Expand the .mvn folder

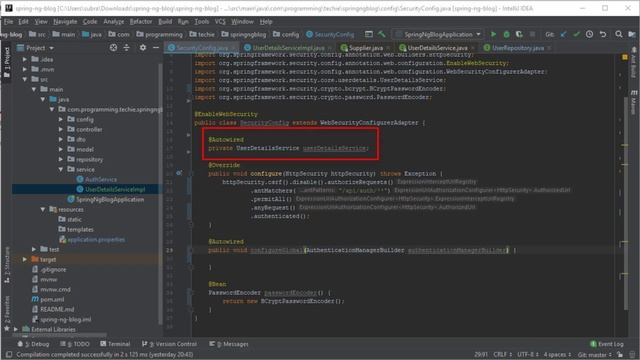[24, 69]
